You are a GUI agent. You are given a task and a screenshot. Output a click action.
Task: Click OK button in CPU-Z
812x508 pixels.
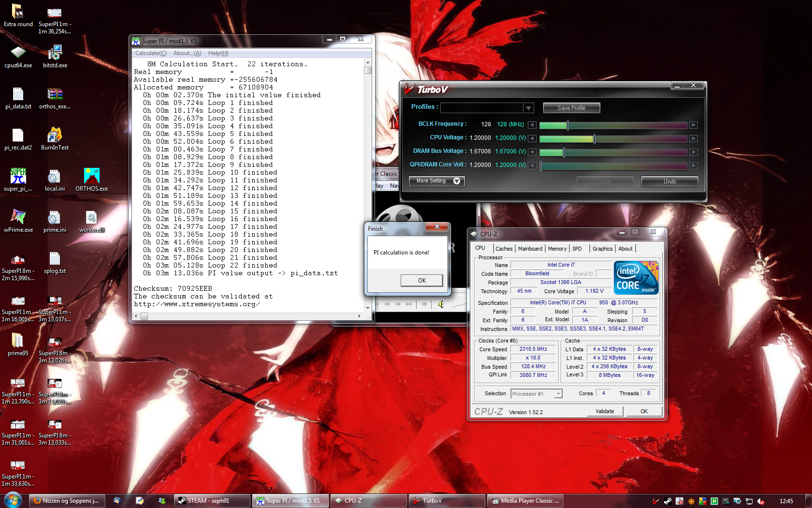644,411
